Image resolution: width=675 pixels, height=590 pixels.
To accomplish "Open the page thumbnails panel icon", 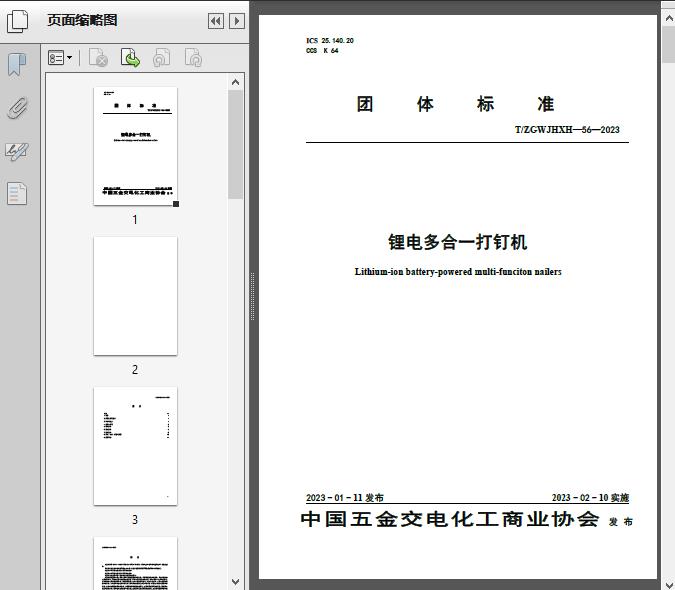I will tap(18, 21).
